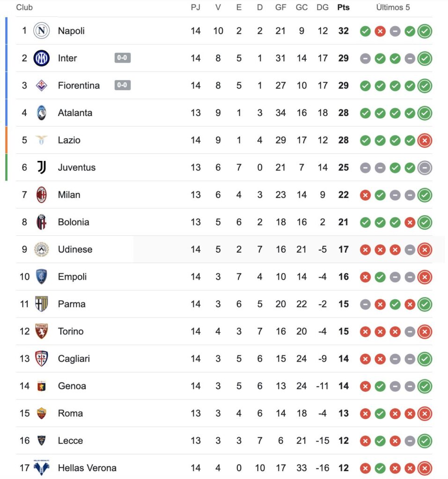Click the Parma club crest
This screenshot has width=448, height=479.
pyautogui.click(x=41, y=304)
